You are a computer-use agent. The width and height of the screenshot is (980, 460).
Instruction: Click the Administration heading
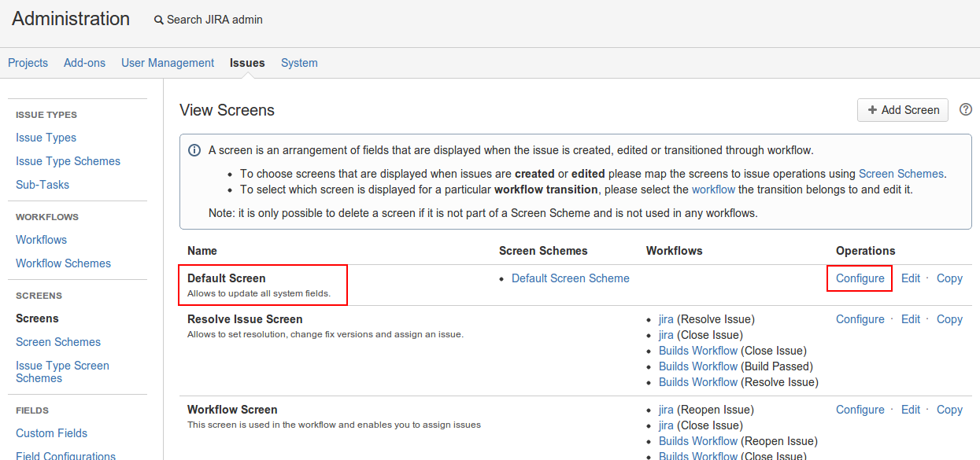[71, 19]
